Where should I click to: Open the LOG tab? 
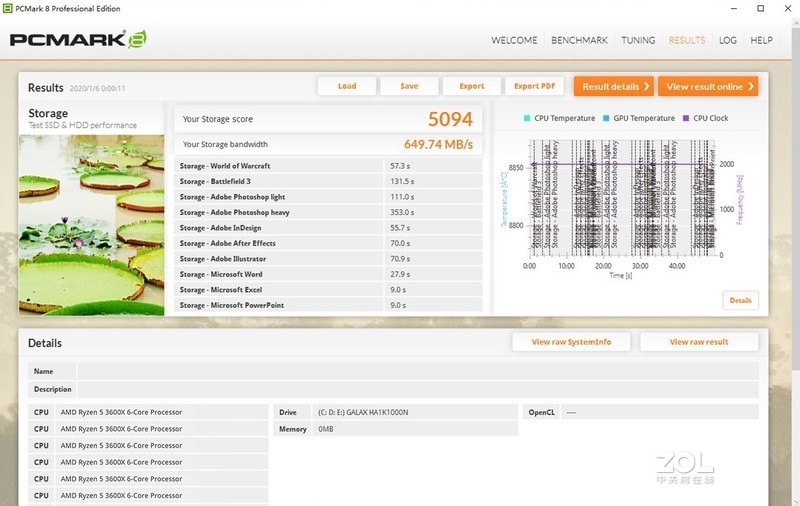(728, 40)
